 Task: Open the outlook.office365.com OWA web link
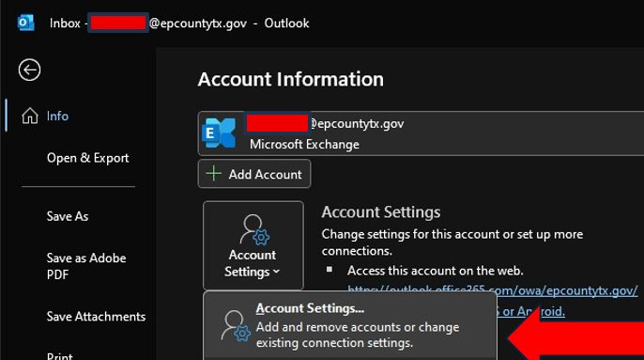tap(493, 290)
